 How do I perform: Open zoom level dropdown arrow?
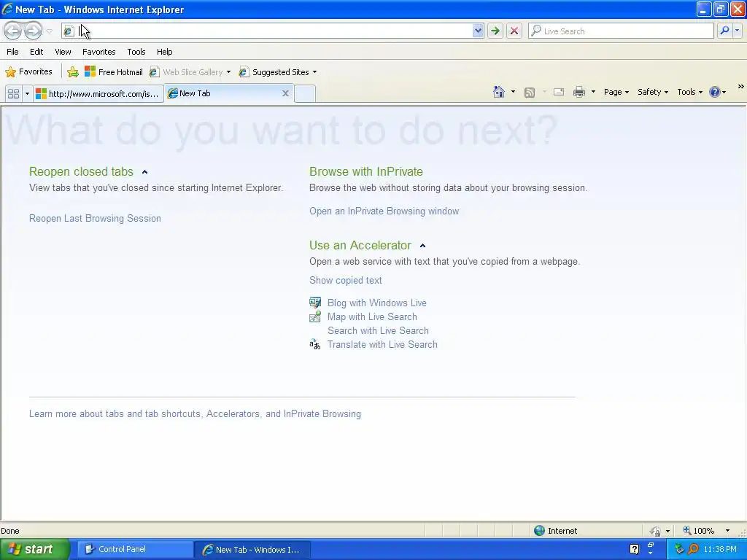727,531
